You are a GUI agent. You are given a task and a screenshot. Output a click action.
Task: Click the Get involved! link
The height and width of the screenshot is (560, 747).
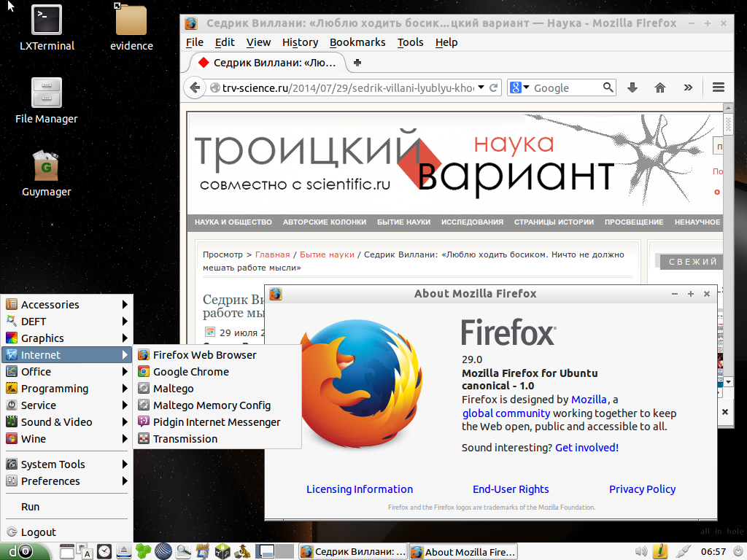pyautogui.click(x=587, y=448)
